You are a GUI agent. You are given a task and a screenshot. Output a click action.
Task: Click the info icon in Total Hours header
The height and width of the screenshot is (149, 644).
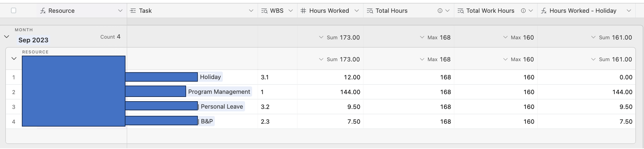click(x=440, y=11)
